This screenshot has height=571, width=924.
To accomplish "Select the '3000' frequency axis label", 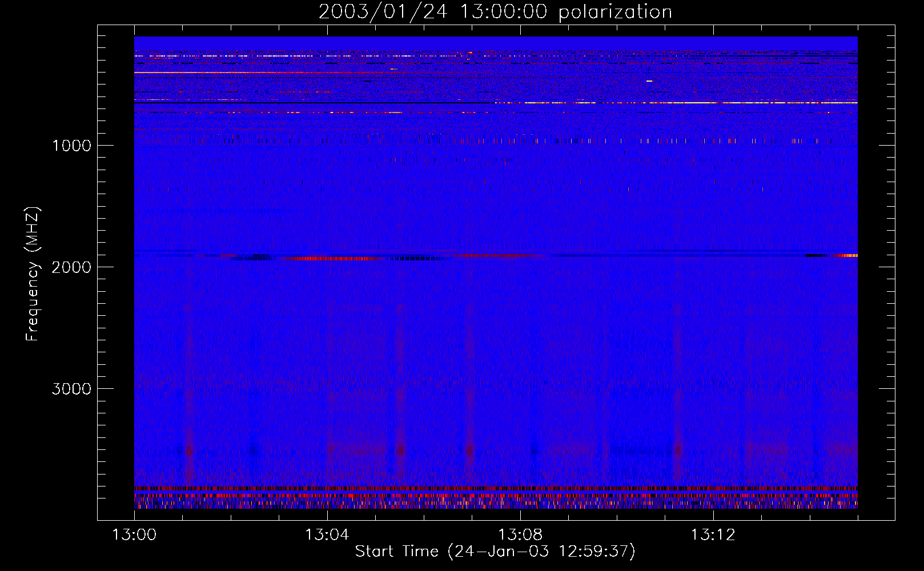I will click(x=71, y=389).
